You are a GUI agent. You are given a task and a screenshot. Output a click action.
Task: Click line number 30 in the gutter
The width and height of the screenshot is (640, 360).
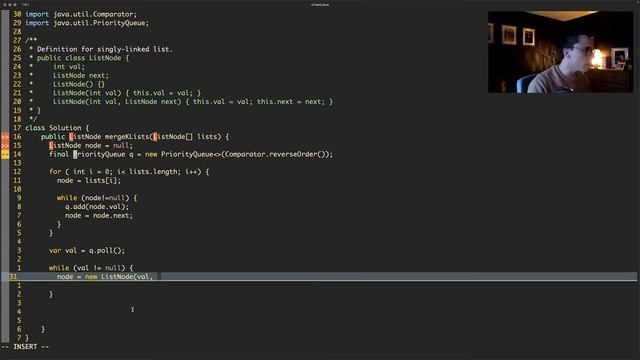[17, 14]
